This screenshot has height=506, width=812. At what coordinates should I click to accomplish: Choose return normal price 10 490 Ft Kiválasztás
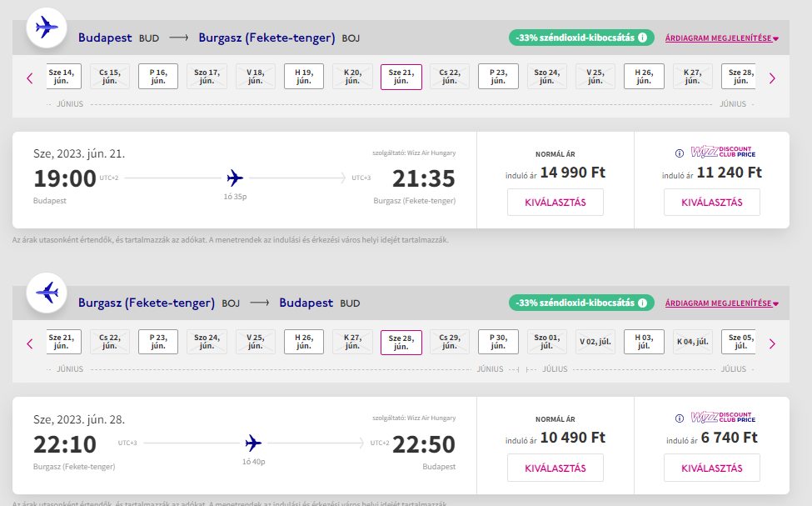pyautogui.click(x=555, y=468)
